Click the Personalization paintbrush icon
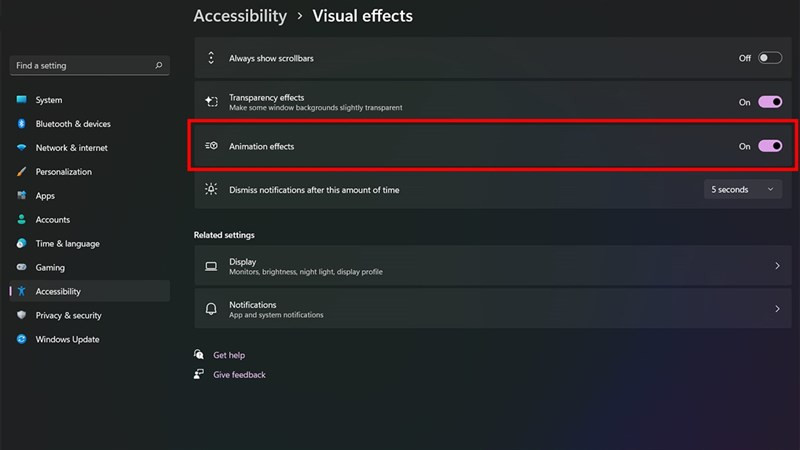The width and height of the screenshot is (800, 450). pyautogui.click(x=21, y=172)
